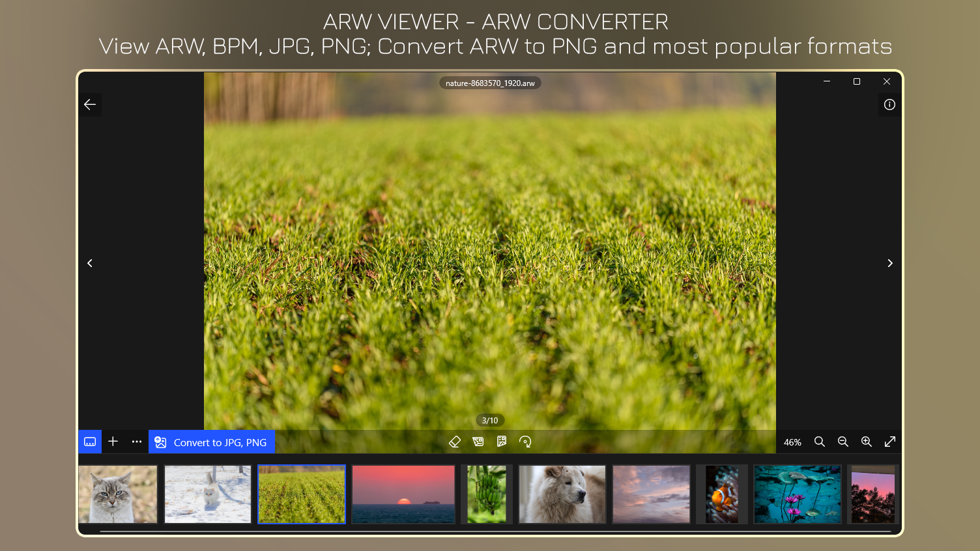Screen dimensions: 980x551
Task: Select the clownfish thumbnail
Action: pos(722,494)
